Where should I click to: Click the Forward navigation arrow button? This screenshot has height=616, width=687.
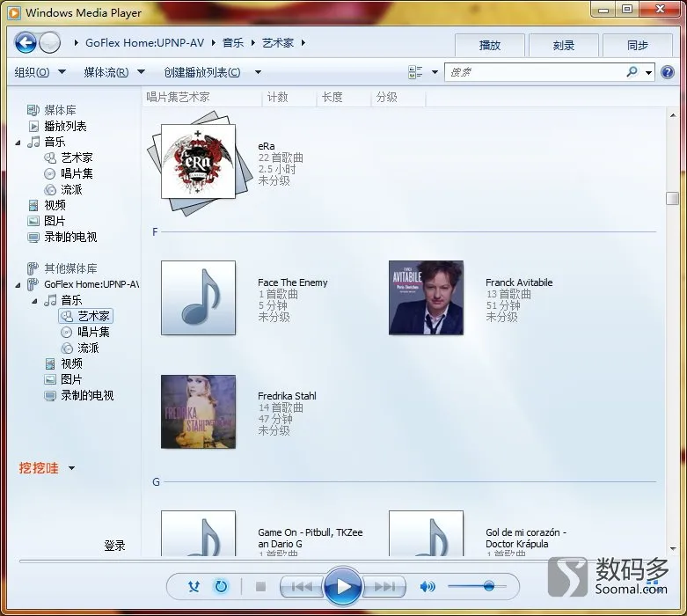click(x=49, y=42)
